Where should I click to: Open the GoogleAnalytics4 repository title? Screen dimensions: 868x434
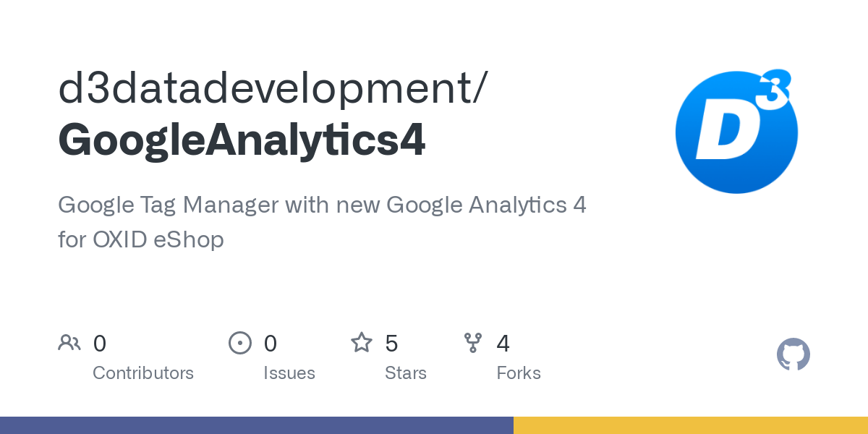coord(242,140)
